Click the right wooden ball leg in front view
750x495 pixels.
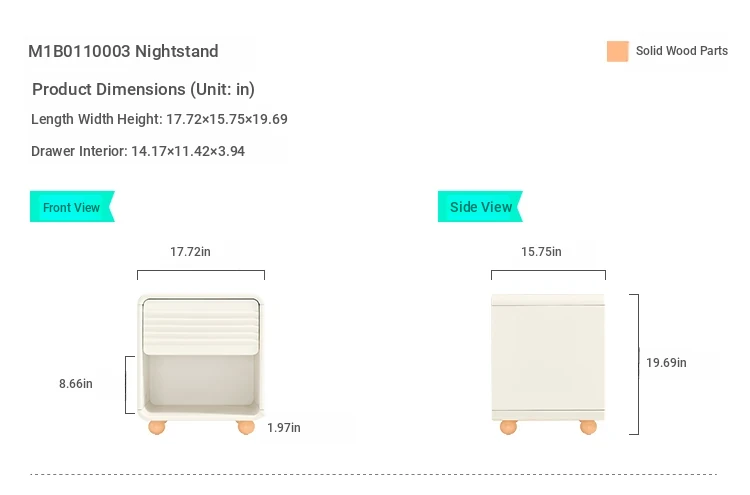pos(245,427)
